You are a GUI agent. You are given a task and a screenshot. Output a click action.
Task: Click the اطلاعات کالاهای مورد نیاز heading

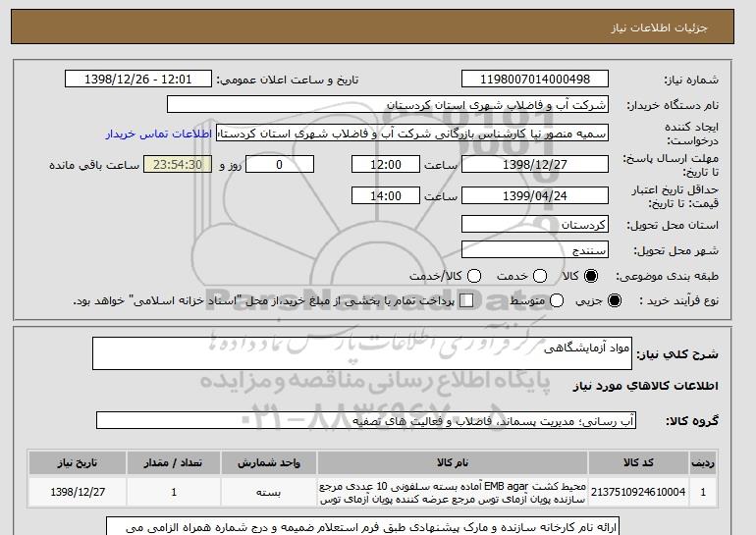645,386
